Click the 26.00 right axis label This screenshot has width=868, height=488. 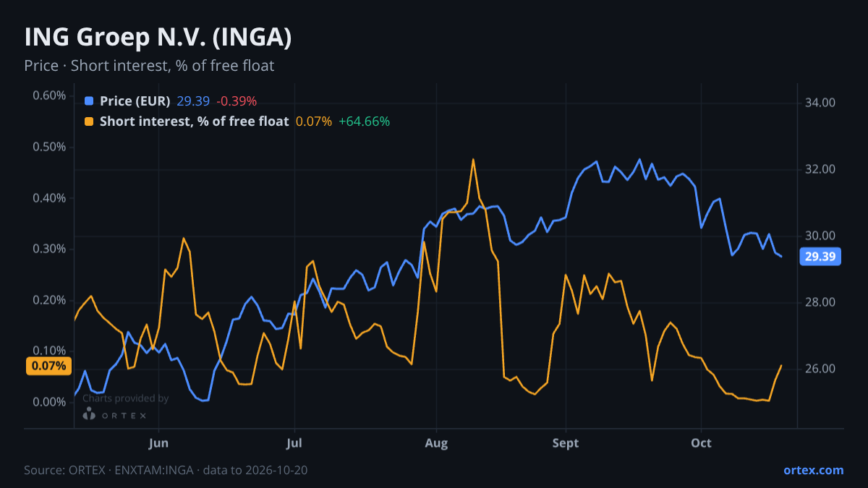click(x=820, y=369)
